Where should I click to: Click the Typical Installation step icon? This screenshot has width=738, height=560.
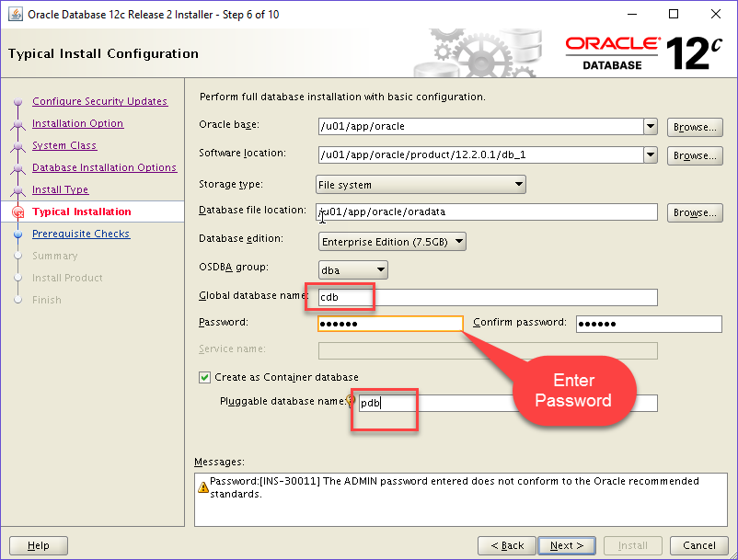pos(17,212)
